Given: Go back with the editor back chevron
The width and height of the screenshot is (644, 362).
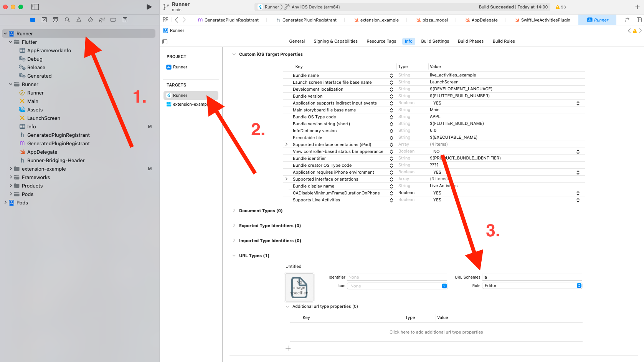Looking at the screenshot, I should click(x=177, y=20).
